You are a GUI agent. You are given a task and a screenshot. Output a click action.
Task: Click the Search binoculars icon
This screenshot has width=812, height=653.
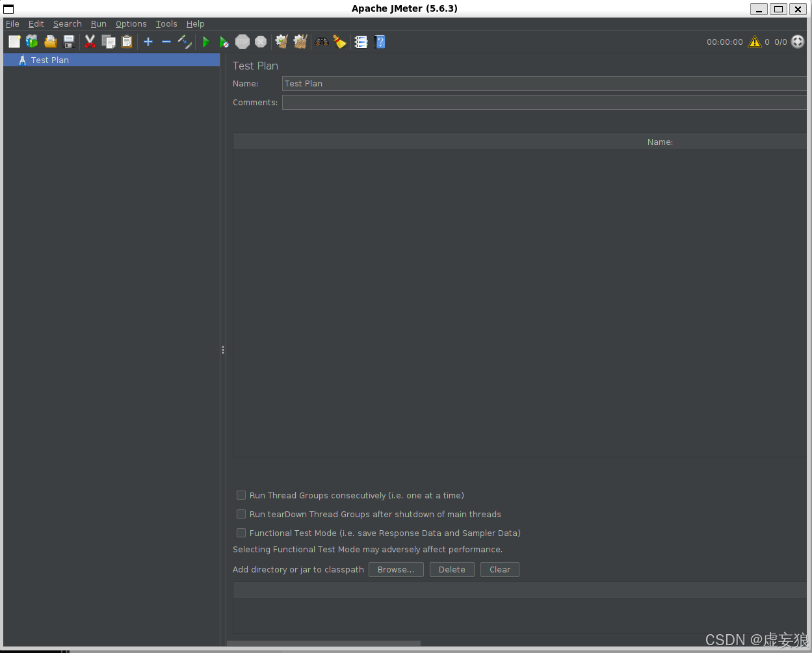click(x=322, y=42)
